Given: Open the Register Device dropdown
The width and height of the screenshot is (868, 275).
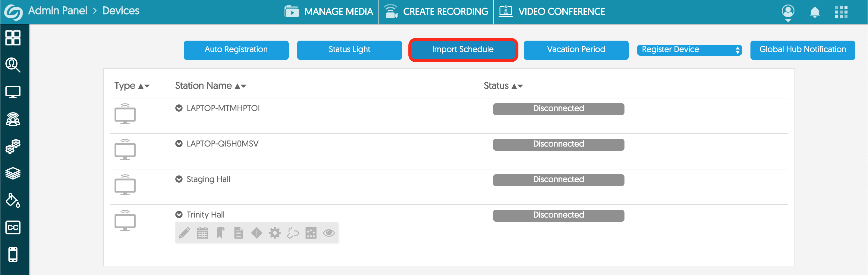Looking at the screenshot, I should (689, 50).
